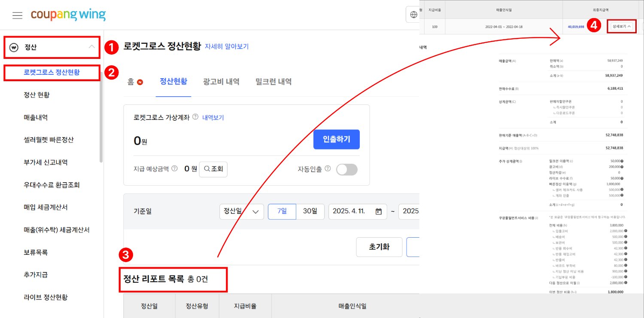644x318 pixels.
Task: Click the 이번 정산 비용 value 1,800,000
Action: pos(615,292)
